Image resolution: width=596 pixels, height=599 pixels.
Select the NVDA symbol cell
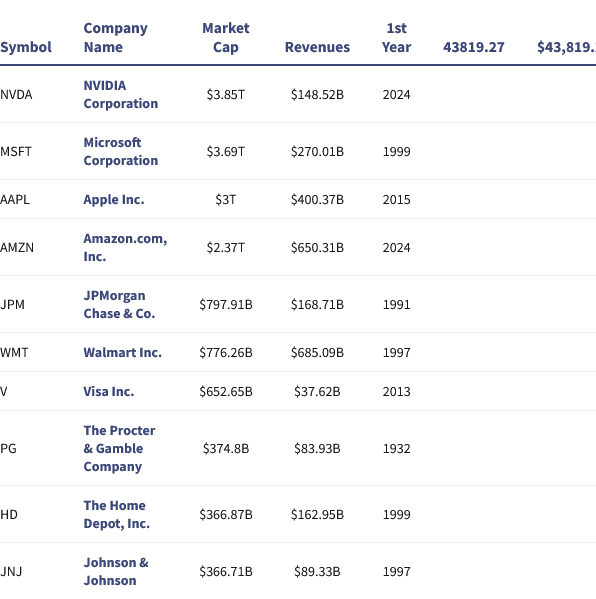(16, 94)
